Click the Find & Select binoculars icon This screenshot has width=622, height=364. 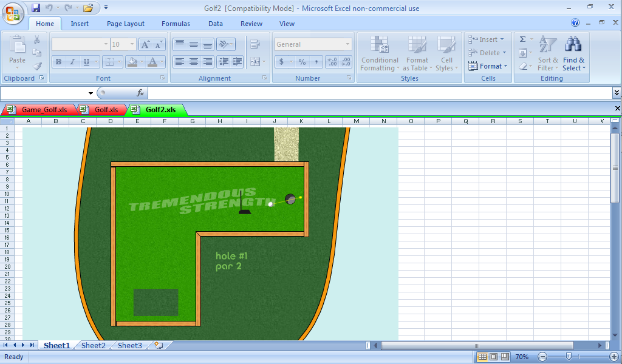click(x=573, y=45)
